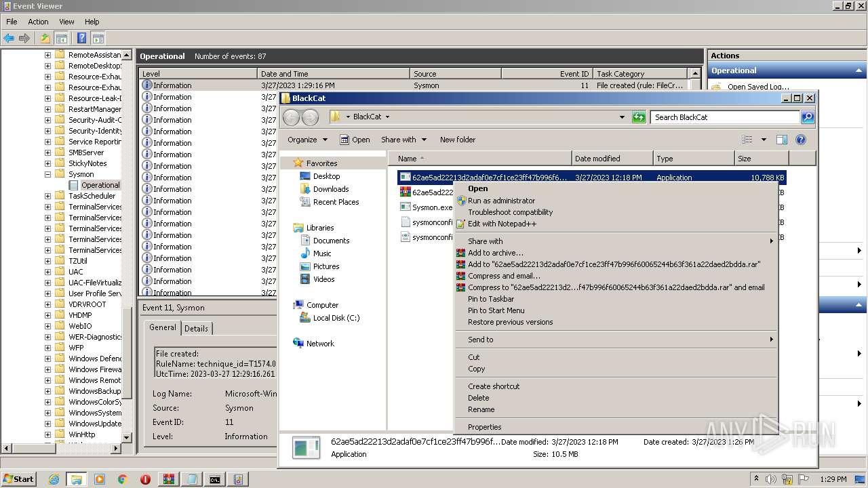Switch to the General tab of Event 11
Image resolution: width=868 pixels, height=488 pixels.
coord(163,327)
